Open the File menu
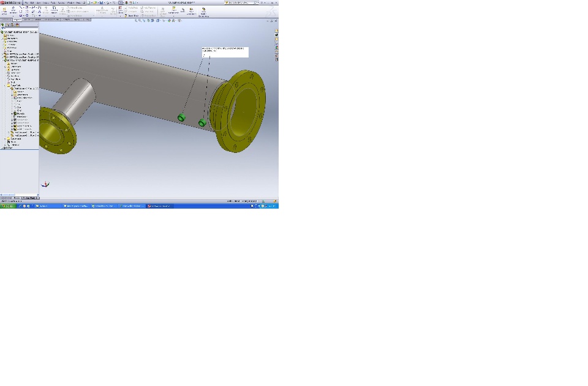 26,2
